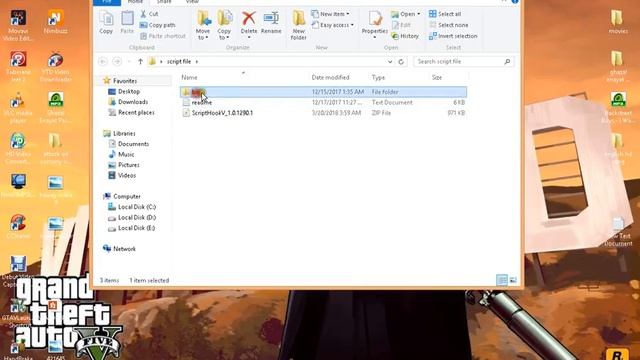
Task: Select Libraries in navigation pane
Action: coord(124,133)
